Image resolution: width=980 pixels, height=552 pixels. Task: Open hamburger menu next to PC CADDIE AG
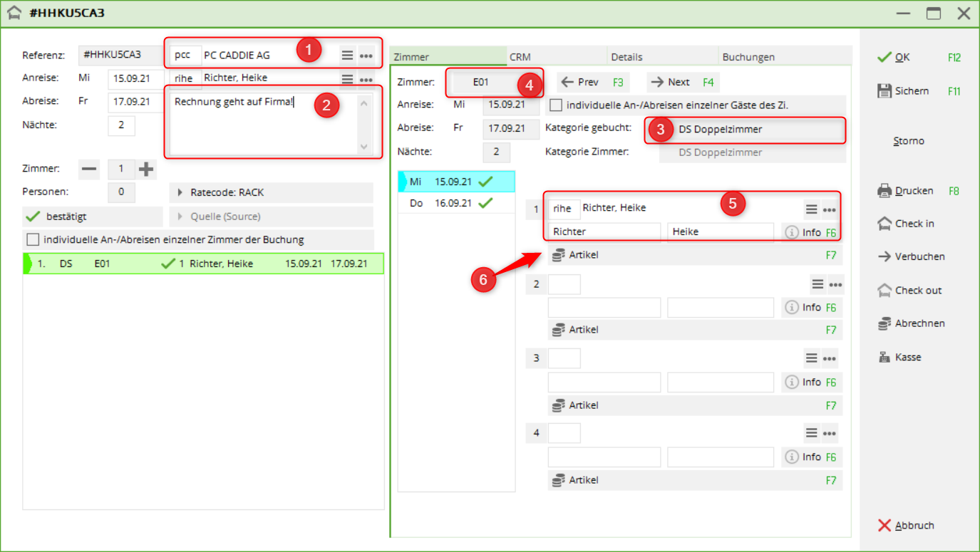[x=347, y=56]
